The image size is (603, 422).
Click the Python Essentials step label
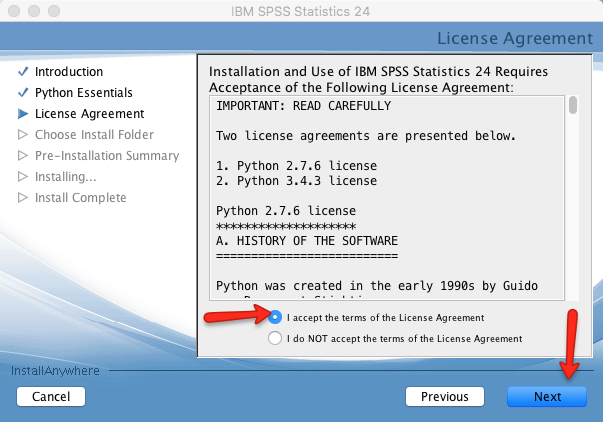(83, 93)
